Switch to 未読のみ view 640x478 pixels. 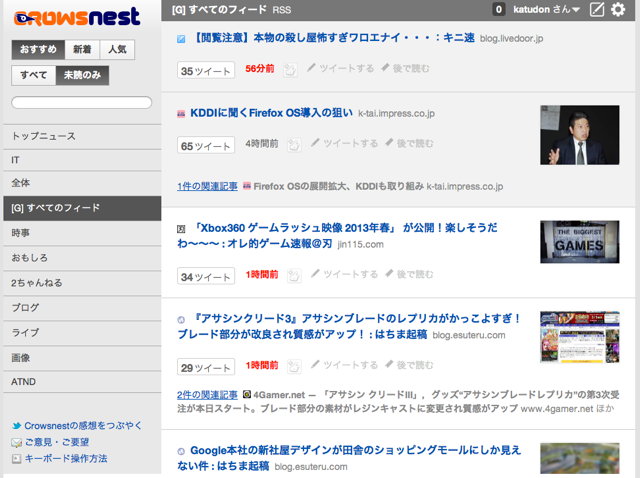pos(82,75)
